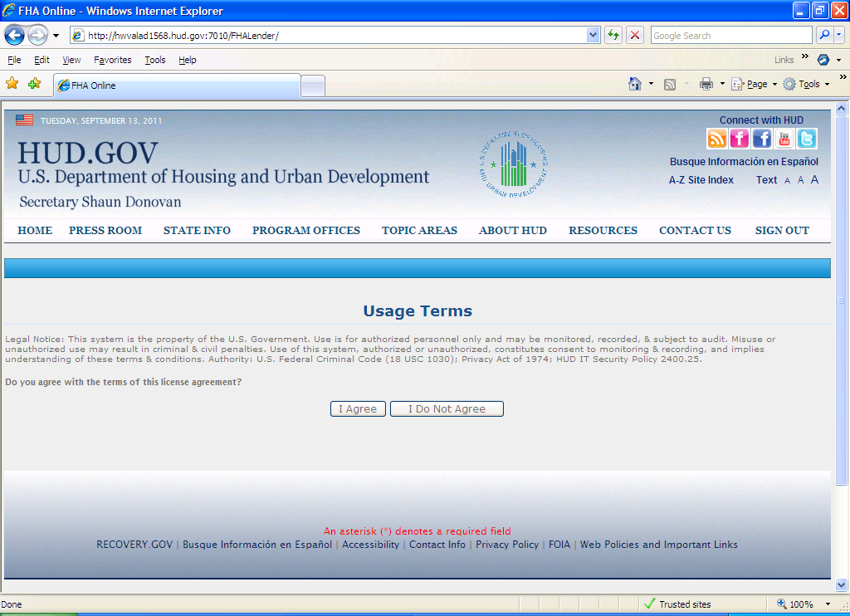Click the Twitter bird icon
The image size is (850, 616).
coord(807,139)
